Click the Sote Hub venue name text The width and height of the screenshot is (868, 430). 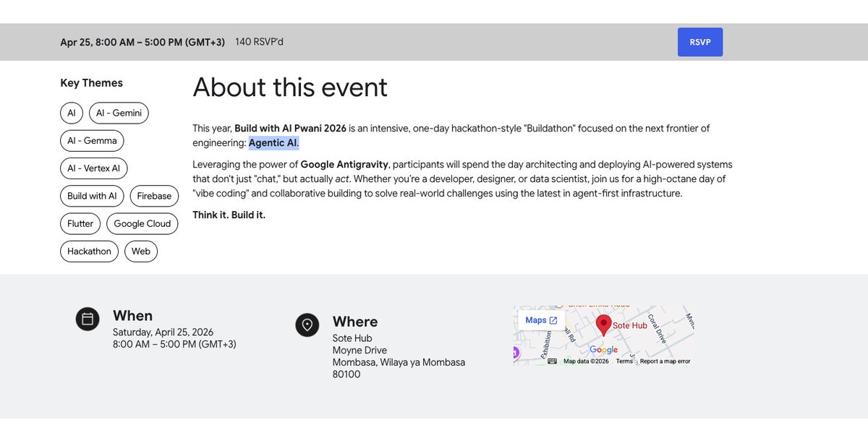tap(352, 338)
